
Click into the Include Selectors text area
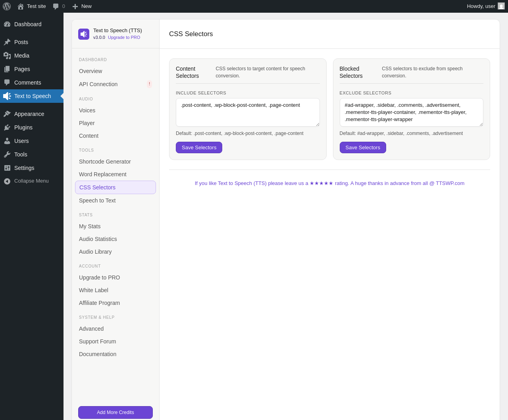pos(248,112)
